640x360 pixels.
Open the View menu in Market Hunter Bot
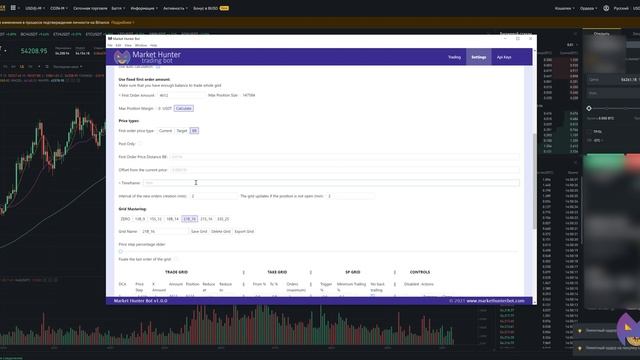click(x=128, y=45)
